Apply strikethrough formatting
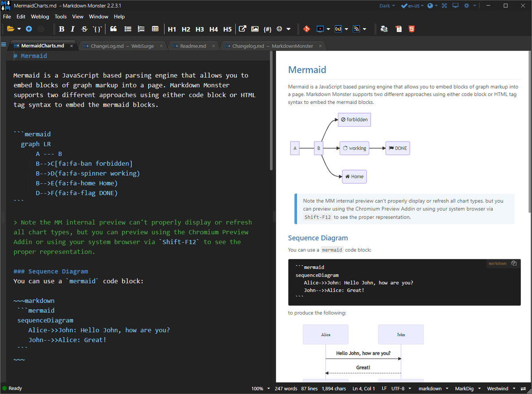 [x=84, y=29]
